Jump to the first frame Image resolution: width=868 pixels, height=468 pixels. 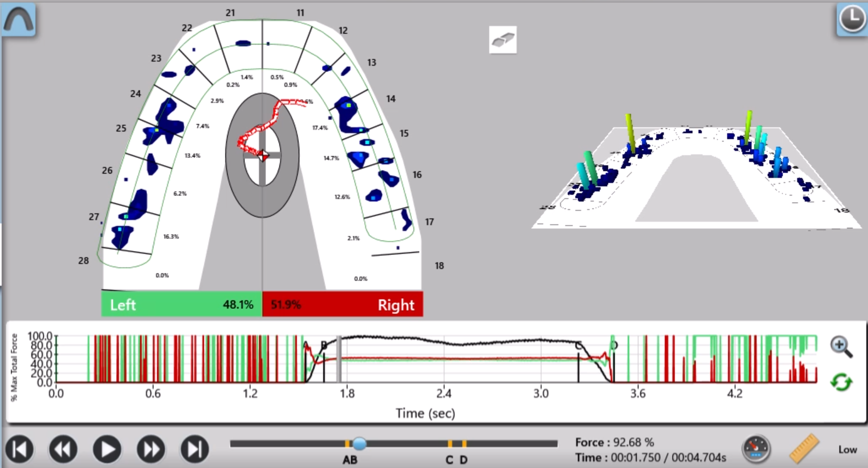[x=20, y=449]
